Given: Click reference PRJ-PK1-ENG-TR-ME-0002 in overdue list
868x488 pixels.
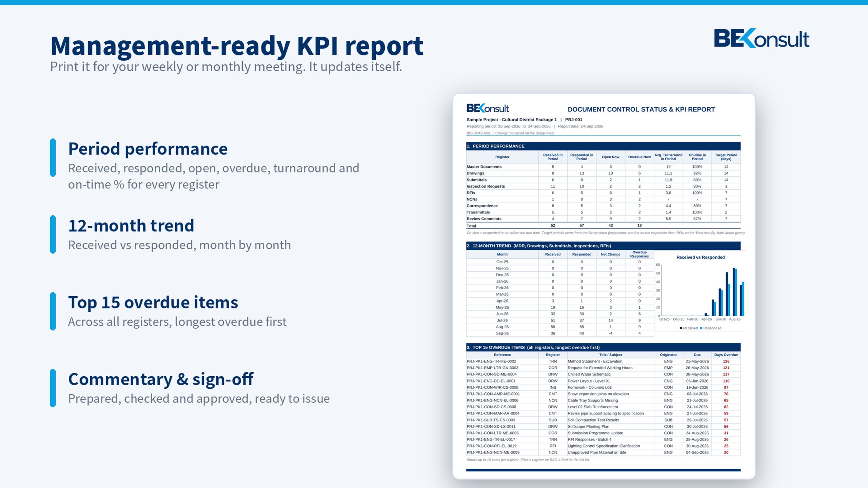Looking at the screenshot, I should pyautogui.click(x=491, y=361).
